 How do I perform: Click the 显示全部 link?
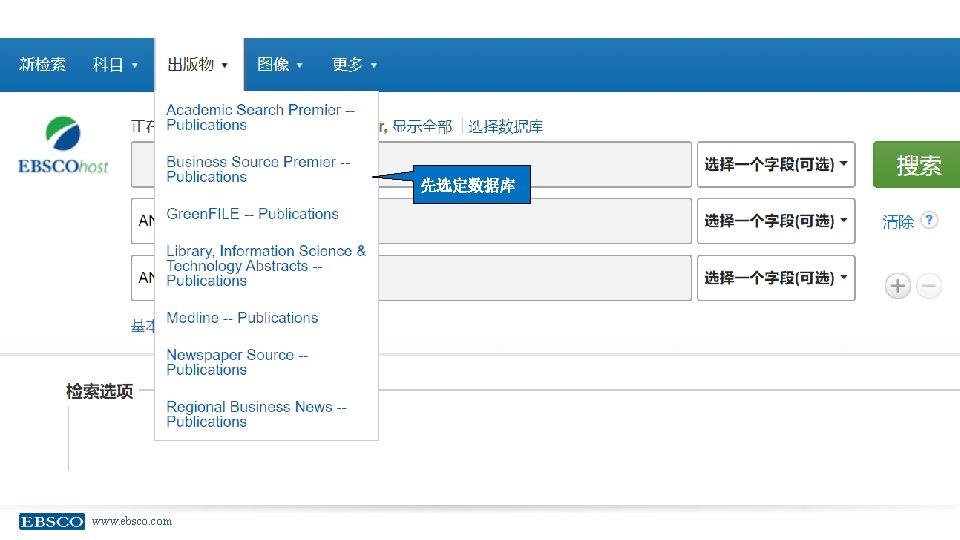(422, 127)
